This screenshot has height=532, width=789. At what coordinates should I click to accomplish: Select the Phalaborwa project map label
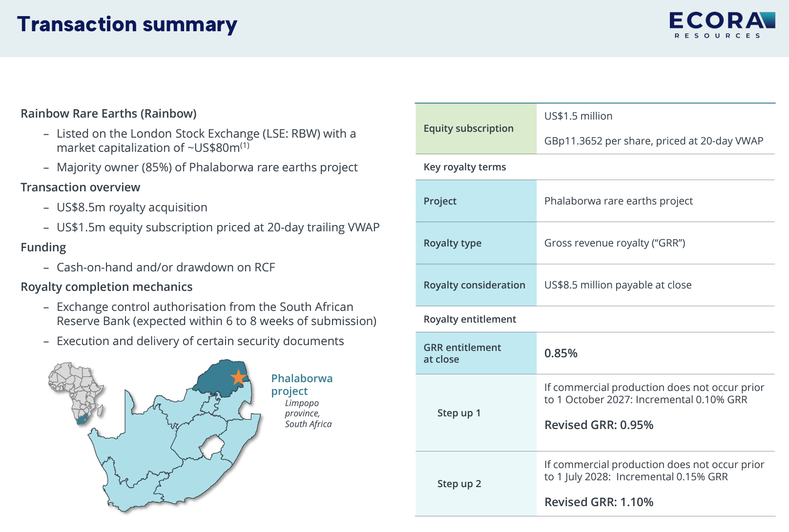click(302, 385)
